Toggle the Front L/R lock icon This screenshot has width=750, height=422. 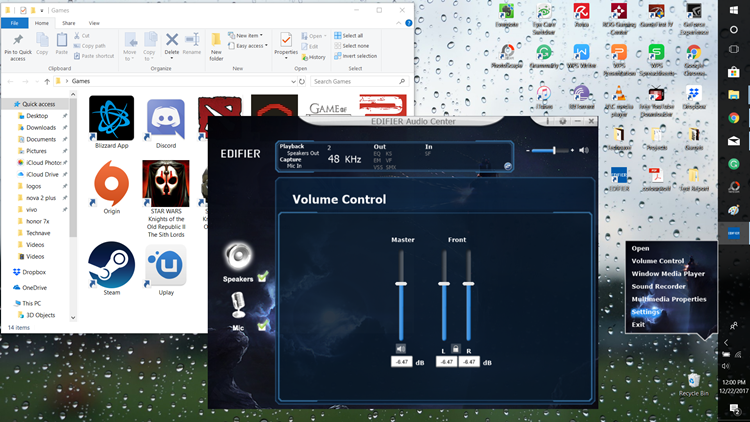coord(456,349)
